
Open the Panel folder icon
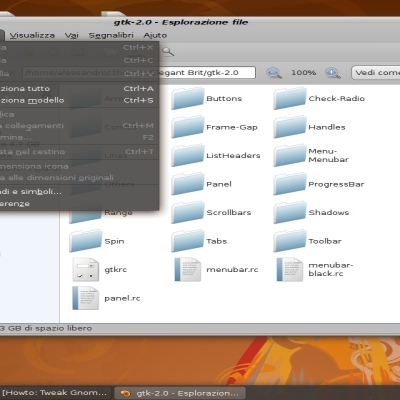click(x=187, y=184)
